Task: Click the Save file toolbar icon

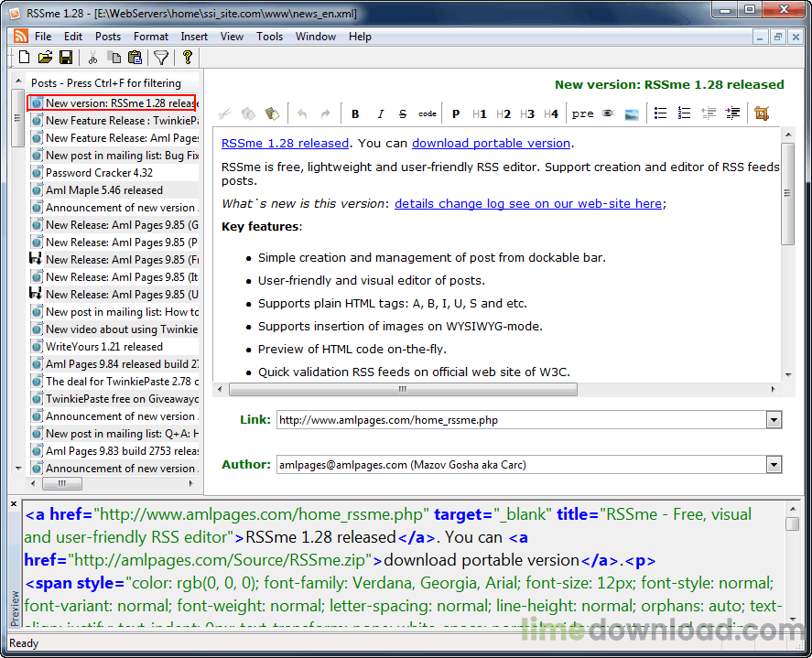Action: (66, 58)
